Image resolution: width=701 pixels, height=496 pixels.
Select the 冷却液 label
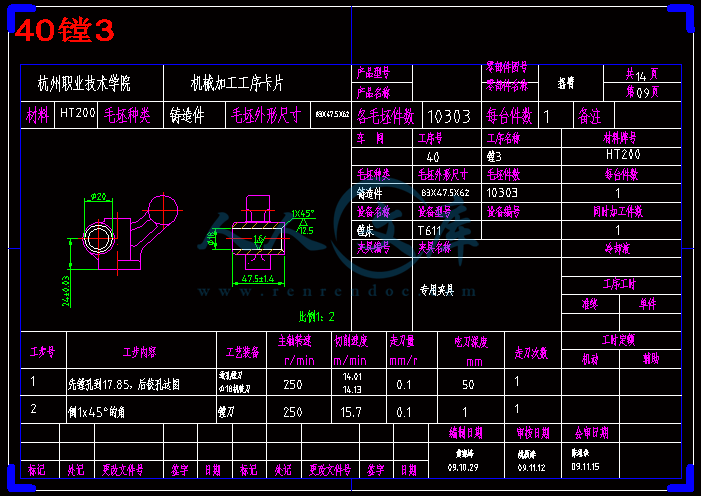[618, 248]
